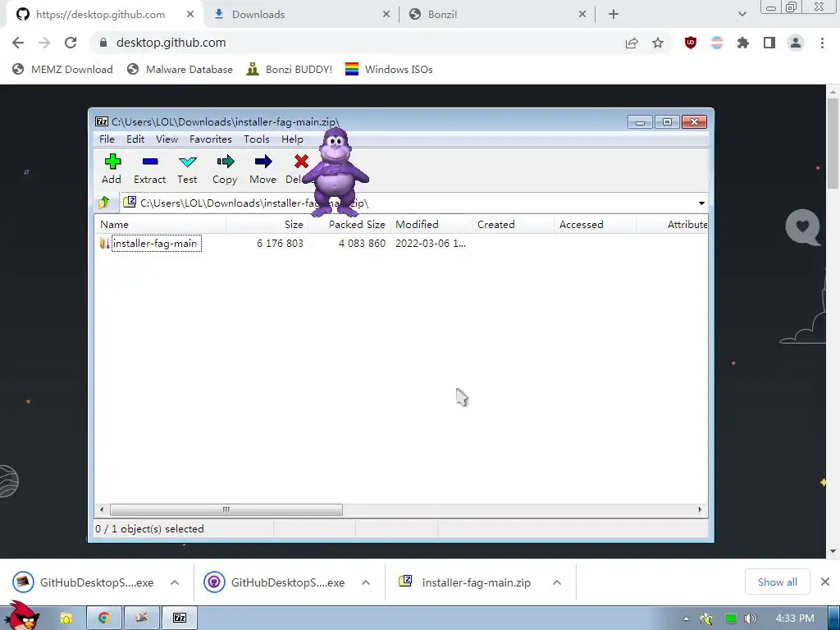
Task: Sort by the Name column header
Action: coord(161,225)
